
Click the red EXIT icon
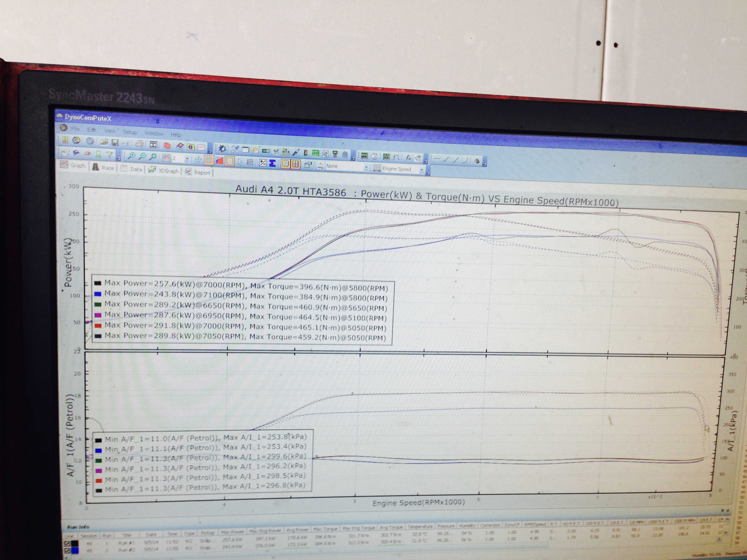[201, 148]
